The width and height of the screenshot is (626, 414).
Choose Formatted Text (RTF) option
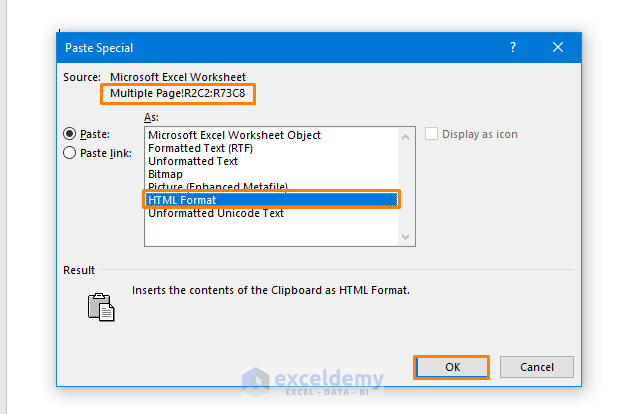point(199,148)
